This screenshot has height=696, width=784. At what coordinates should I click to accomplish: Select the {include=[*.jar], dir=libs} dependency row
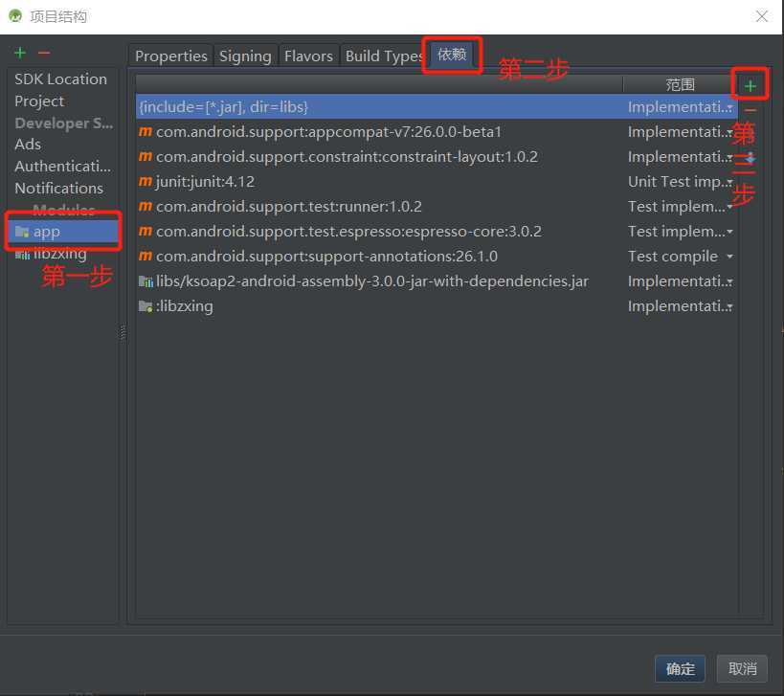click(436, 106)
